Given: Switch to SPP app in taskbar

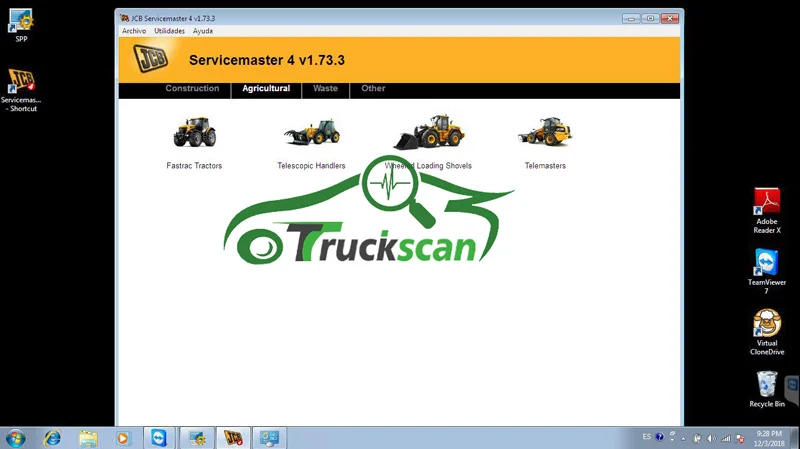Looking at the screenshot, I should coord(197,438).
